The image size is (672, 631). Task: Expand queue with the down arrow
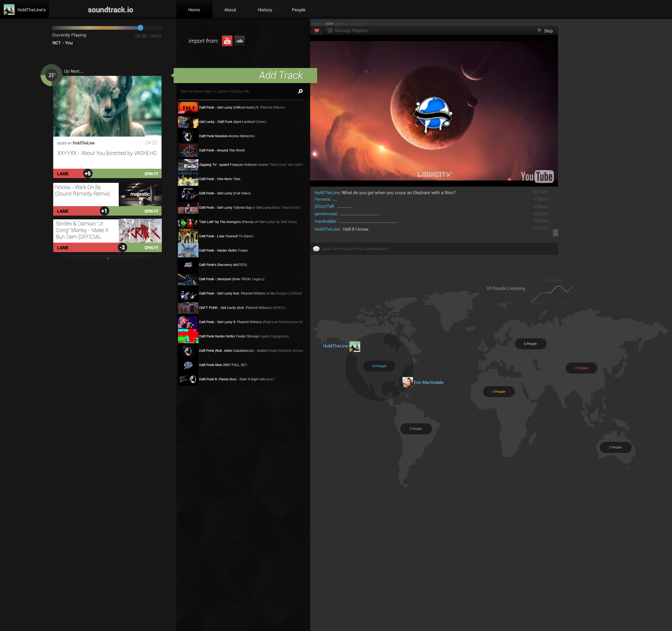(x=108, y=259)
